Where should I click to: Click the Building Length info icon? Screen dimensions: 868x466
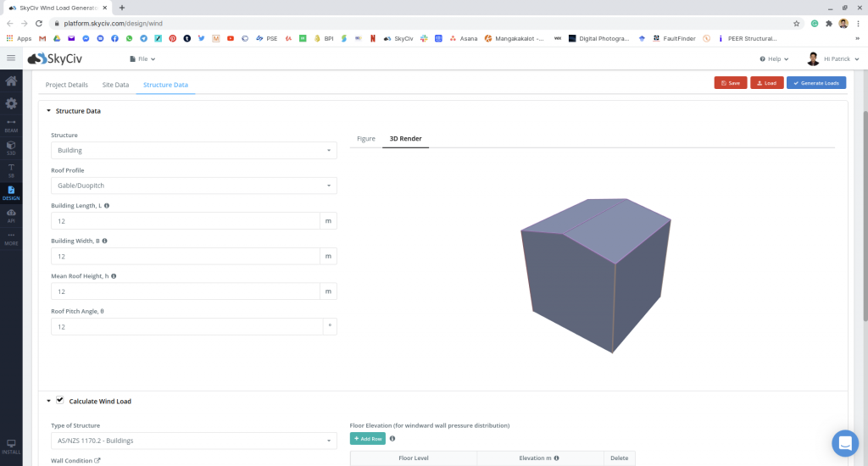(107, 206)
